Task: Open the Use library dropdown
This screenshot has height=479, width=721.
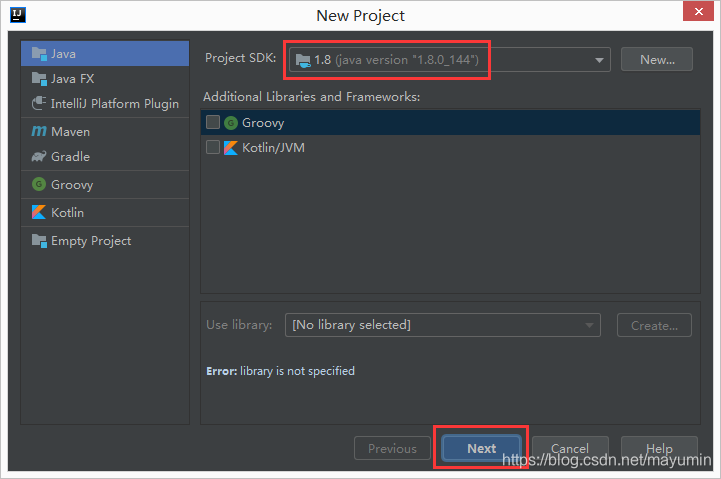Action: (x=443, y=325)
